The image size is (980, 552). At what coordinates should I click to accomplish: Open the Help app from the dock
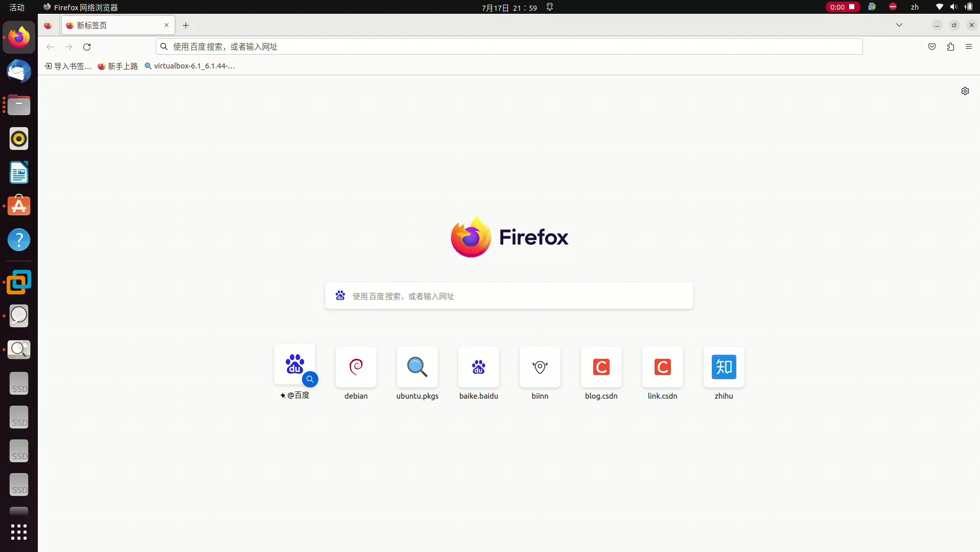click(x=18, y=240)
